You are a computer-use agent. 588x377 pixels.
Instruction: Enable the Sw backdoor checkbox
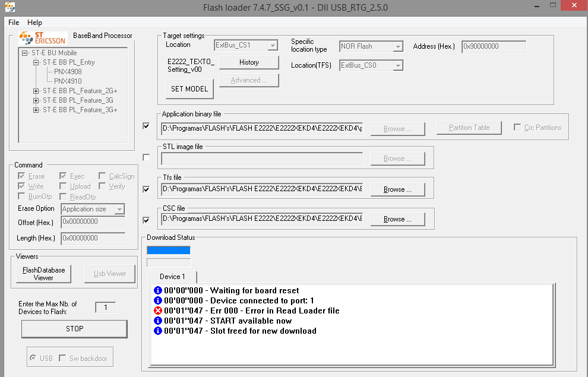pyautogui.click(x=62, y=358)
